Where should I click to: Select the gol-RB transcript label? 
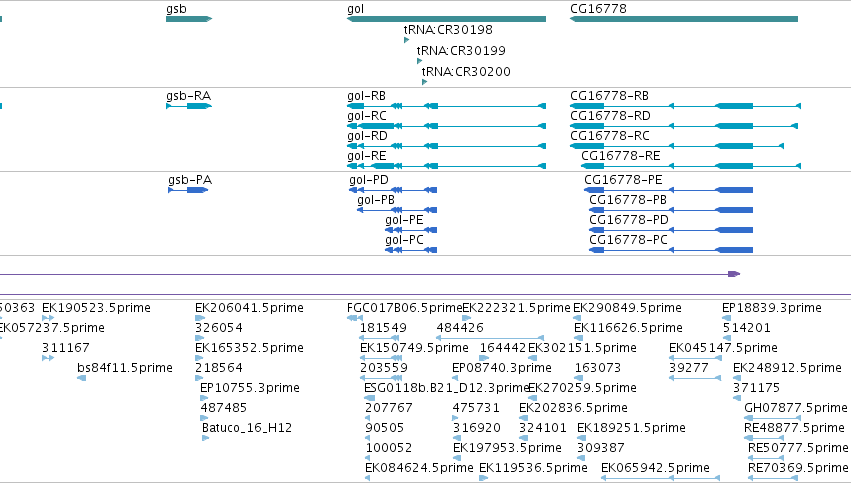pos(366,96)
